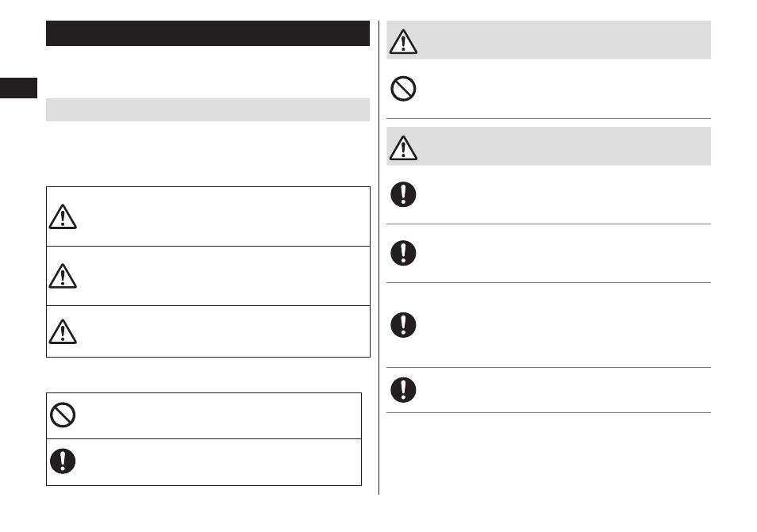Click the black title bar at top-left

pos(208,33)
